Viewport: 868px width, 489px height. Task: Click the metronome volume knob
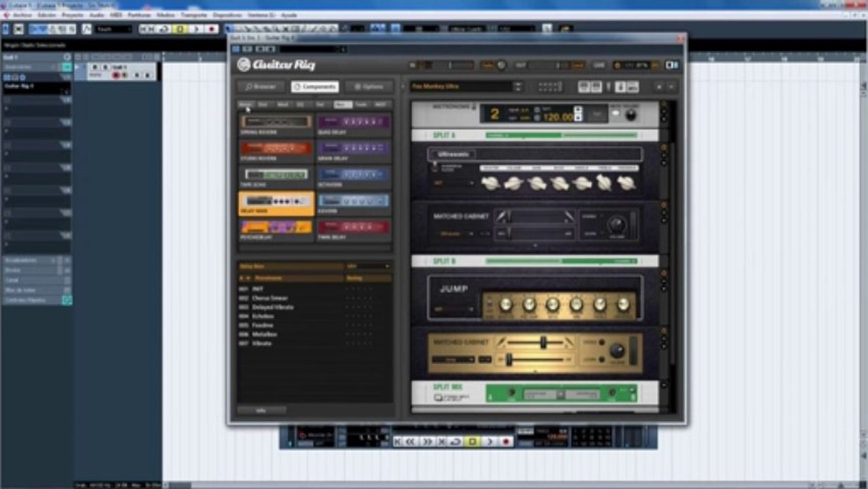630,114
